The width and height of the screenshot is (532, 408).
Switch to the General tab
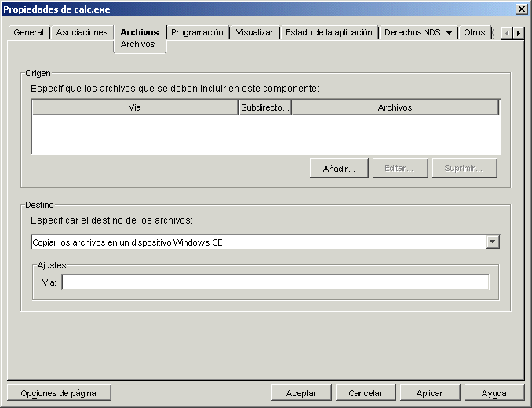tap(28, 32)
